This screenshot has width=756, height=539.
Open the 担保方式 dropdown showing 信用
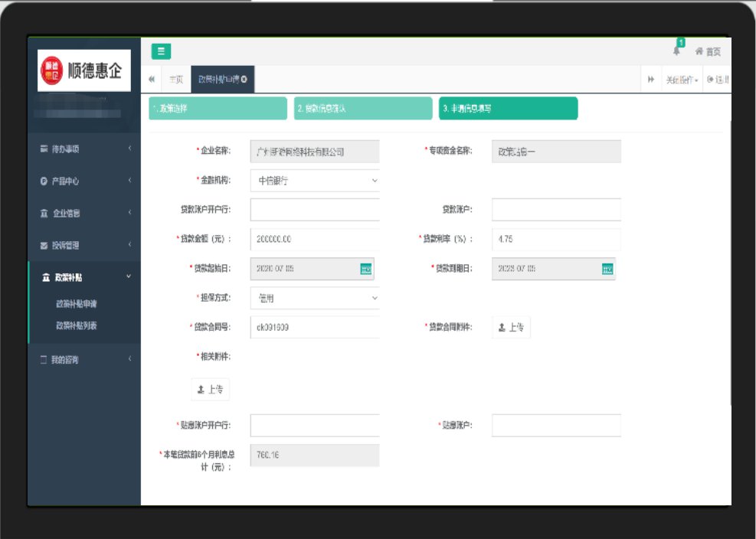315,298
